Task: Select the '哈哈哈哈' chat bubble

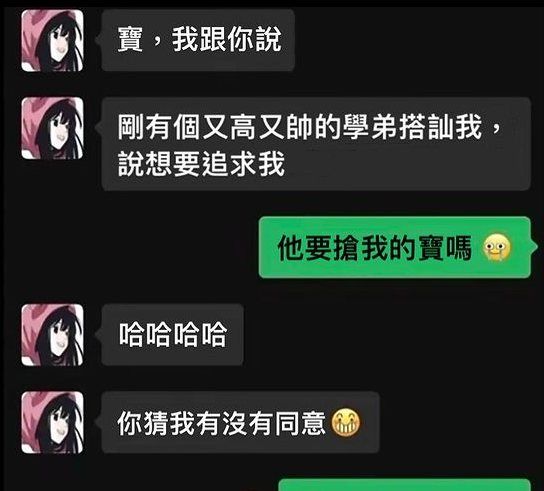Action: (x=172, y=335)
